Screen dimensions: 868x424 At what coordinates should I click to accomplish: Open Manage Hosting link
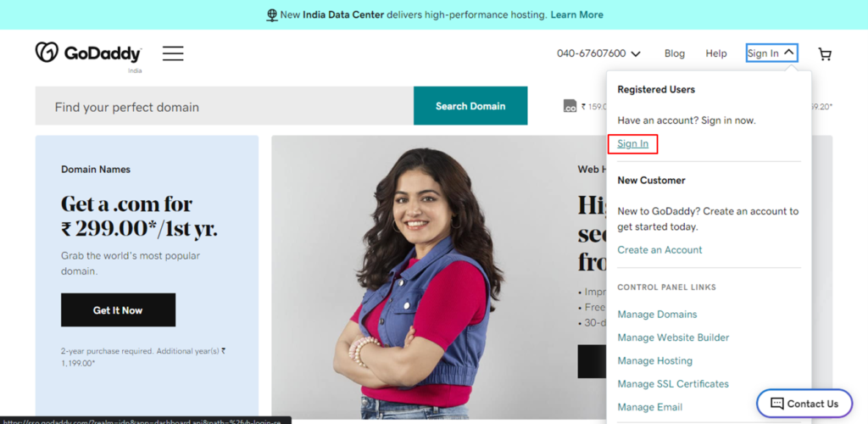654,360
